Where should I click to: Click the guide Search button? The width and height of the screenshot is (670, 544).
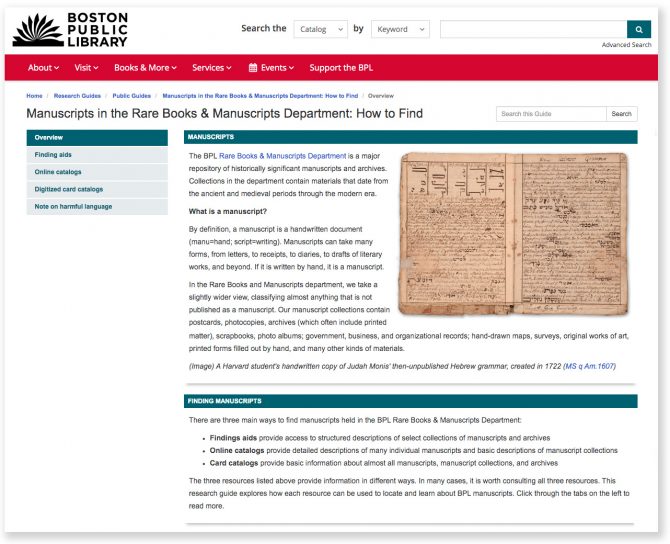(x=622, y=114)
